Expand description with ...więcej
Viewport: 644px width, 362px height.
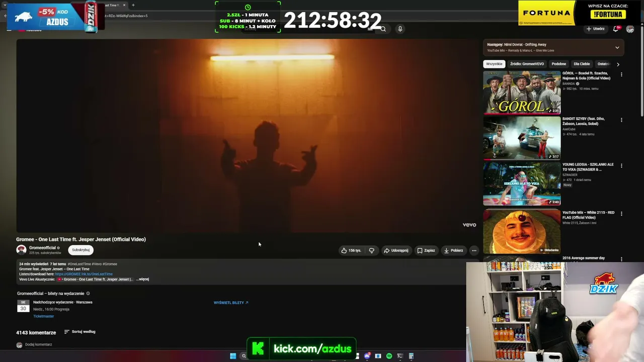tap(142, 279)
